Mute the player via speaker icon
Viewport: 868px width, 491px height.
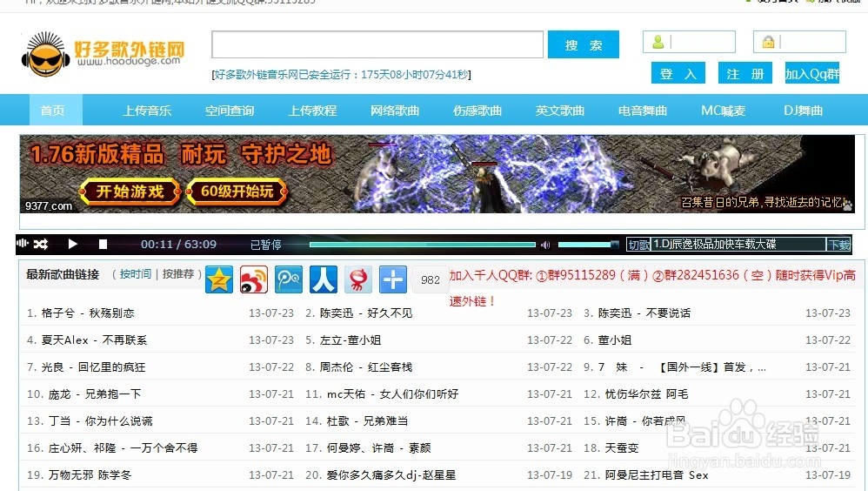pyautogui.click(x=546, y=245)
